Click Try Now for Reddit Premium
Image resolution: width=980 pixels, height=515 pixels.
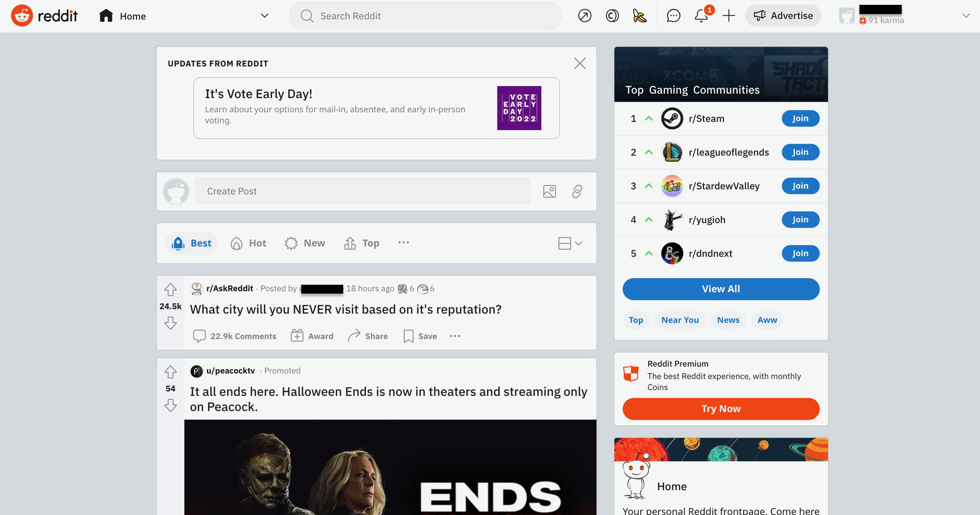(721, 408)
